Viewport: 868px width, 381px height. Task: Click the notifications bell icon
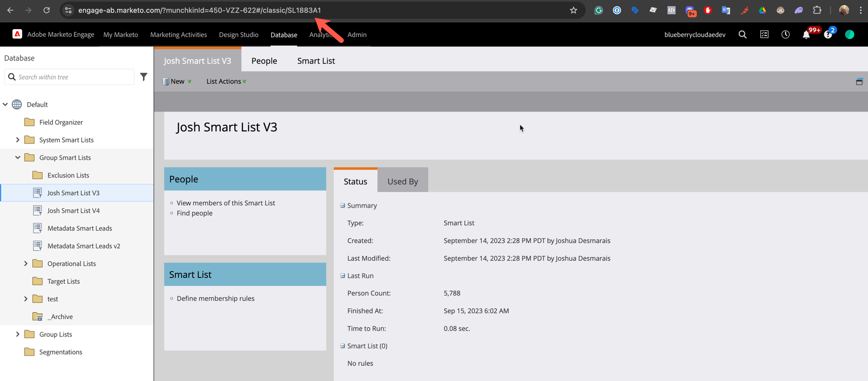806,35
